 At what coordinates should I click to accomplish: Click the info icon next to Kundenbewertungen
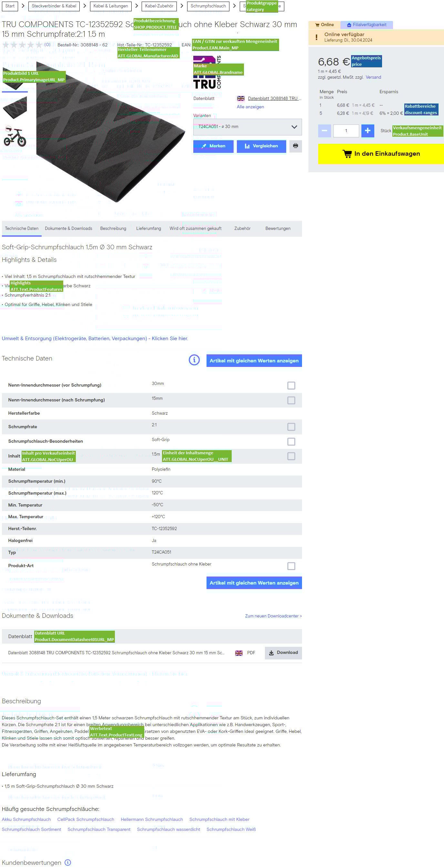pyautogui.click(x=68, y=862)
